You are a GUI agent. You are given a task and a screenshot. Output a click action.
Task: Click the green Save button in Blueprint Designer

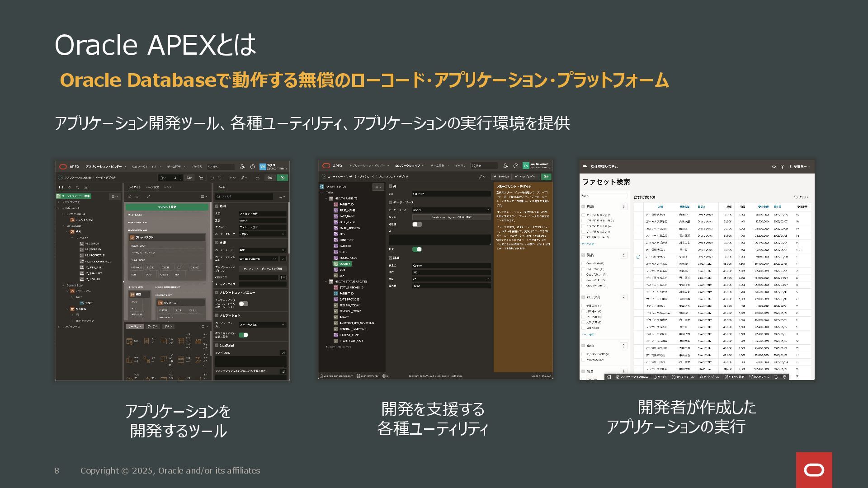(x=546, y=177)
